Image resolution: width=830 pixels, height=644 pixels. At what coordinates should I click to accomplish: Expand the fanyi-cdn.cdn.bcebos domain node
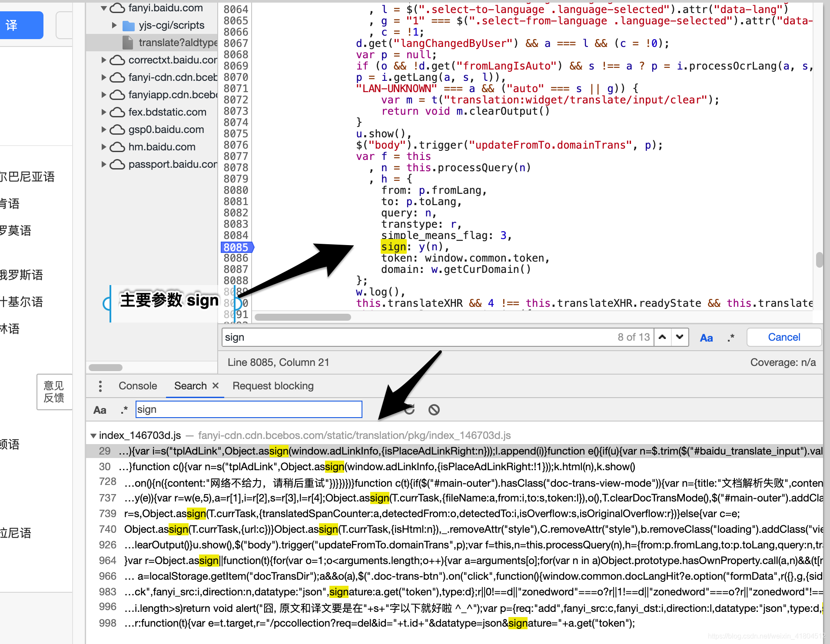[103, 77]
